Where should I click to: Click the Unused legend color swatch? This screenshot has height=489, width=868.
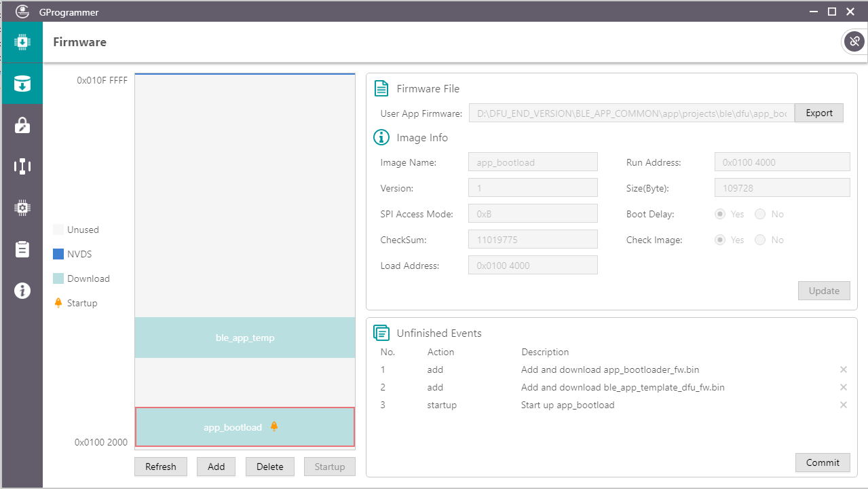[58, 230]
